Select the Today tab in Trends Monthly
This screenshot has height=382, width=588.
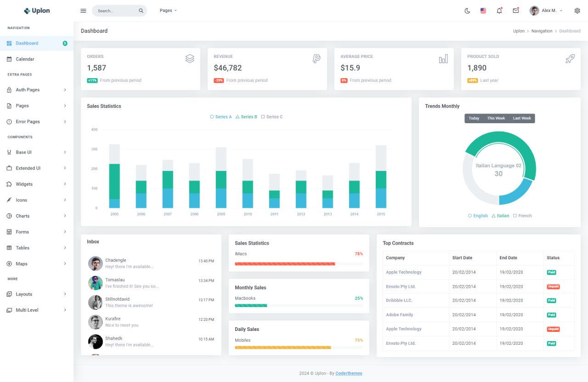(474, 119)
